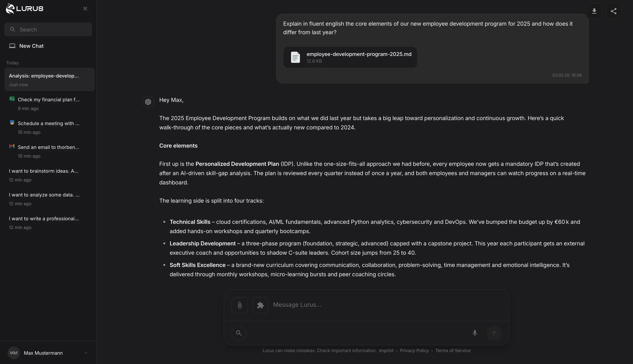633x364 pixels.
Task: Click the paperclip attach file icon
Action: (239, 305)
